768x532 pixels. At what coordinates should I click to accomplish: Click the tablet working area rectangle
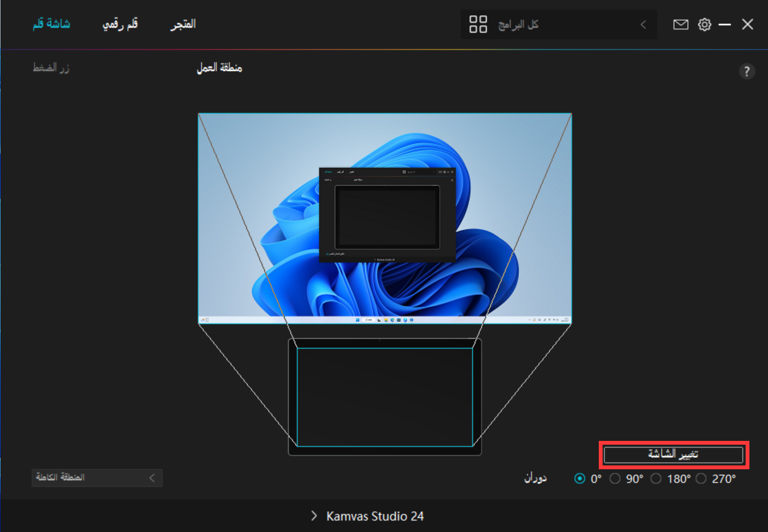(384, 397)
